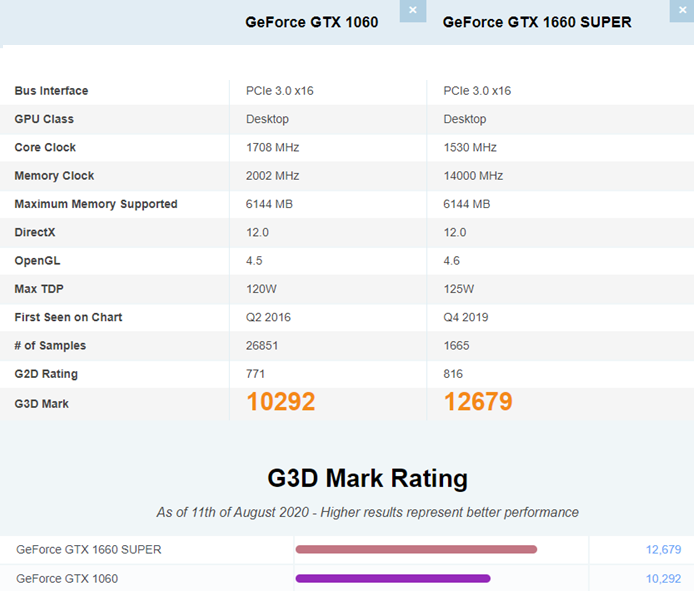Click the G3D Mark row label

tap(42, 404)
